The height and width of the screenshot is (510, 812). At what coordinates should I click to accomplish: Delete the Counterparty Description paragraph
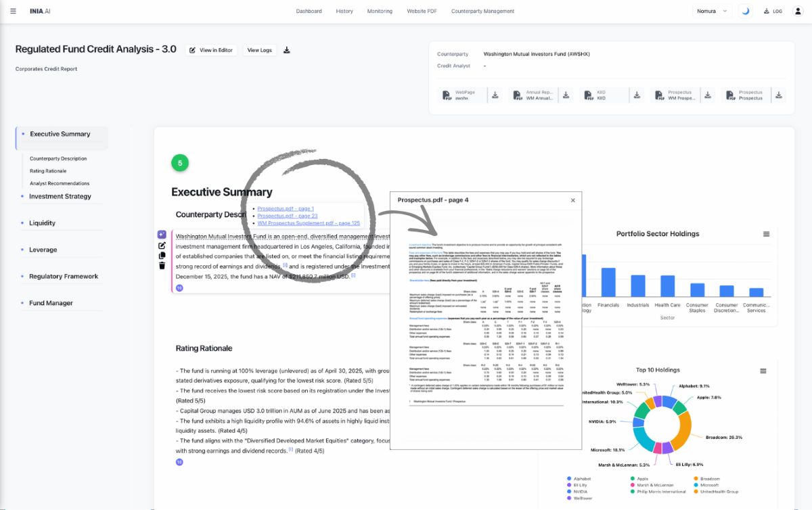click(x=162, y=265)
